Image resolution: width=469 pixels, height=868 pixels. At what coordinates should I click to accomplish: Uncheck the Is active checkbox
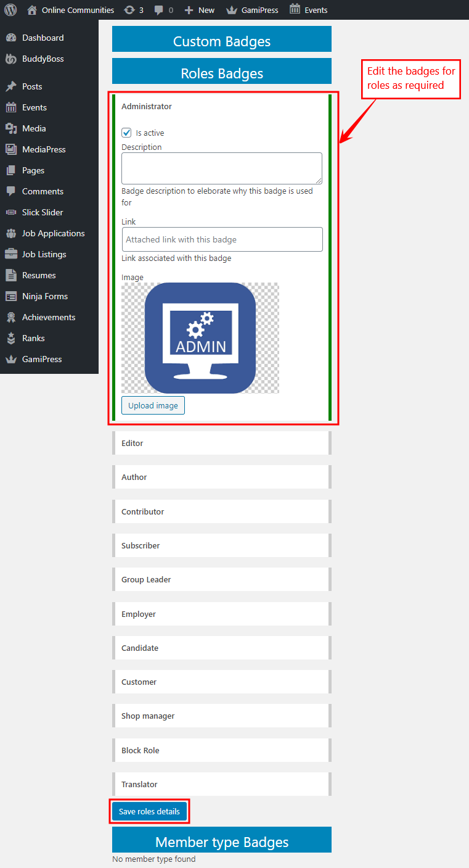click(127, 133)
